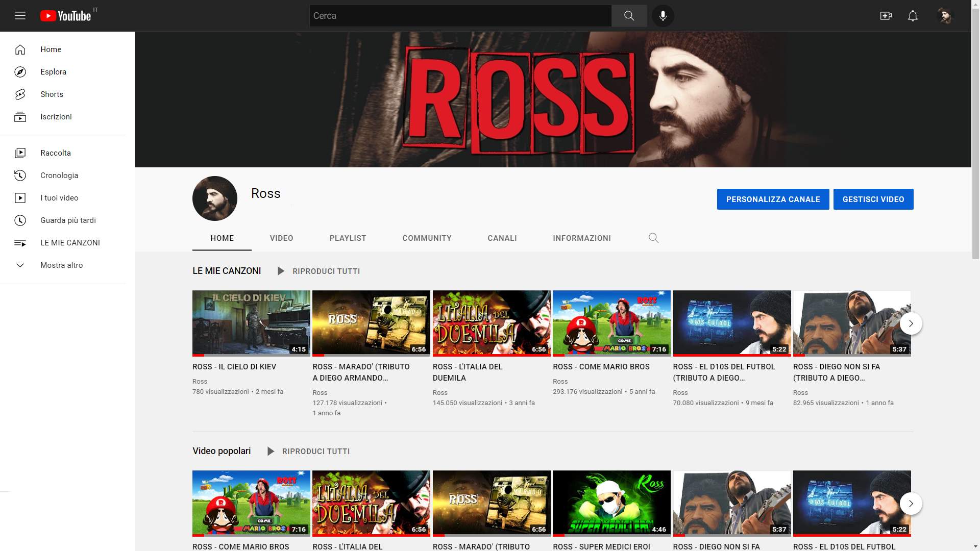Open Shorts from the sidebar
980x551 pixels.
pos(52,94)
